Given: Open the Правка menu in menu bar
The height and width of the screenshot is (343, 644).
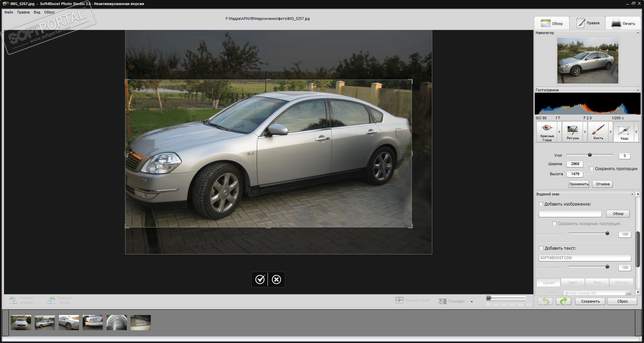Looking at the screenshot, I should (23, 12).
